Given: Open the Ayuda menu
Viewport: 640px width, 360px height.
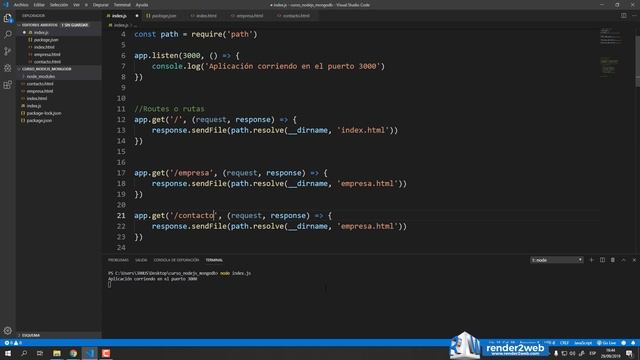Looking at the screenshot, I should pyautogui.click(x=142, y=5).
